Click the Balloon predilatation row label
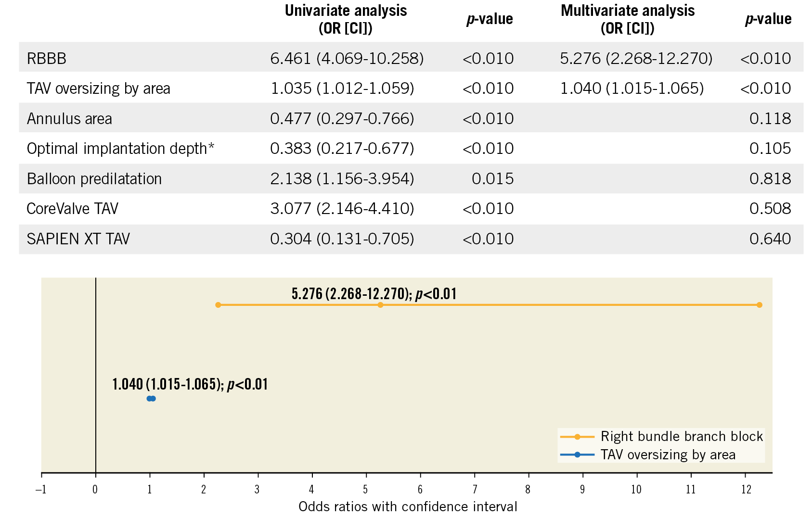The width and height of the screenshot is (812, 517). click(x=94, y=179)
